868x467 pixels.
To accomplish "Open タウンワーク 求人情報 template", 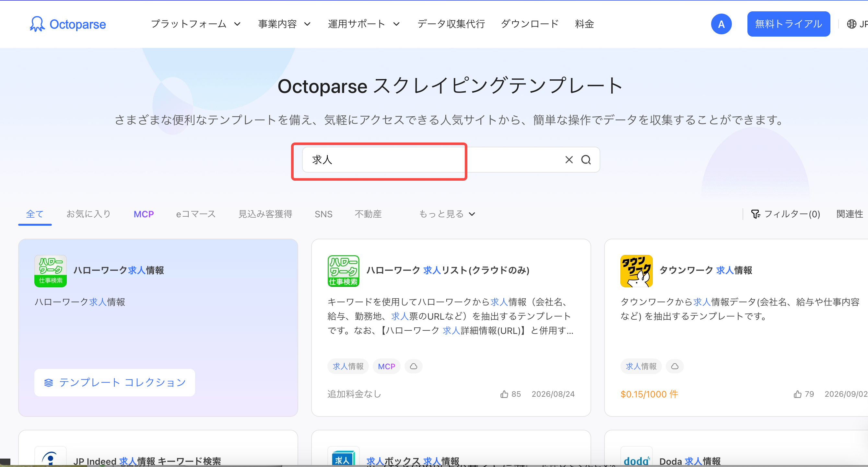I will coord(706,270).
